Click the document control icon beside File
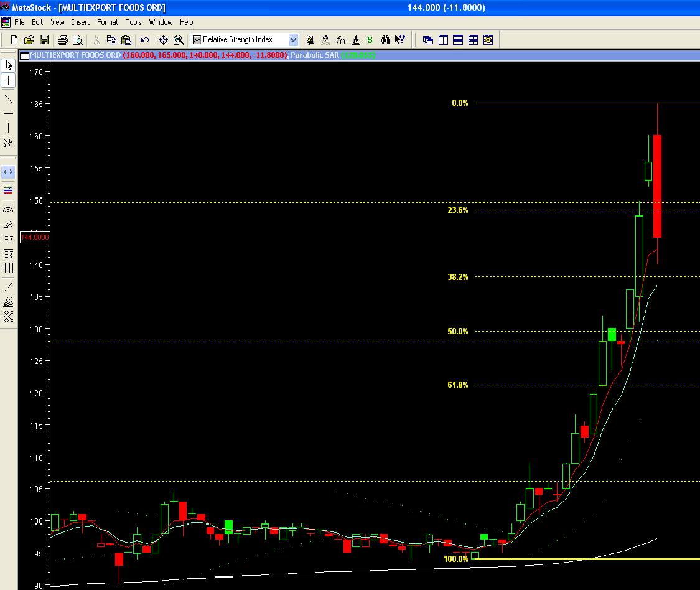 6,22
